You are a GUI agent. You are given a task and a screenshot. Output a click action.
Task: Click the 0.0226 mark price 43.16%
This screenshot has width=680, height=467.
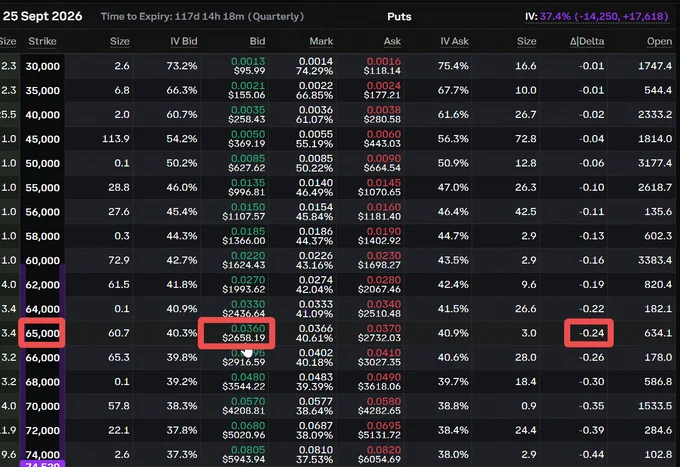click(315, 260)
